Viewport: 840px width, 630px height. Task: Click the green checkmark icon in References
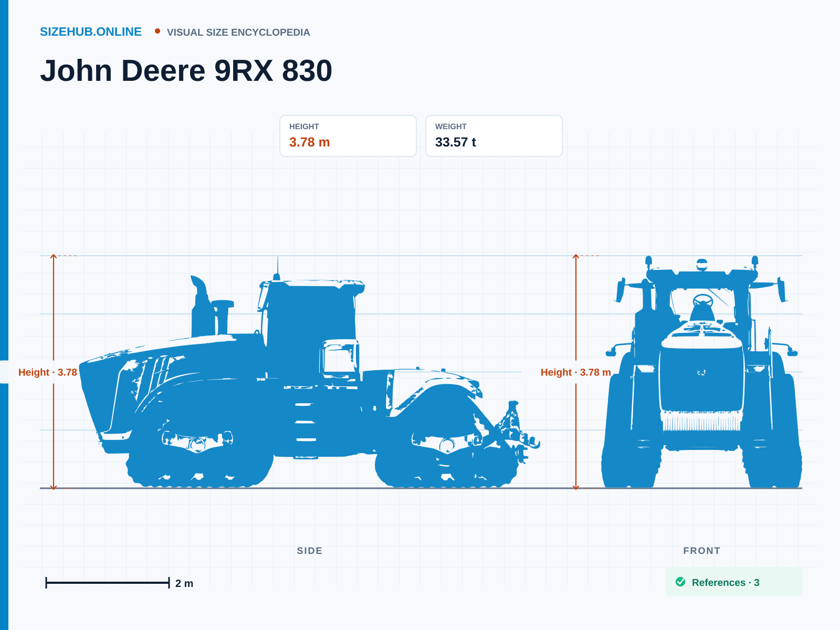[680, 582]
